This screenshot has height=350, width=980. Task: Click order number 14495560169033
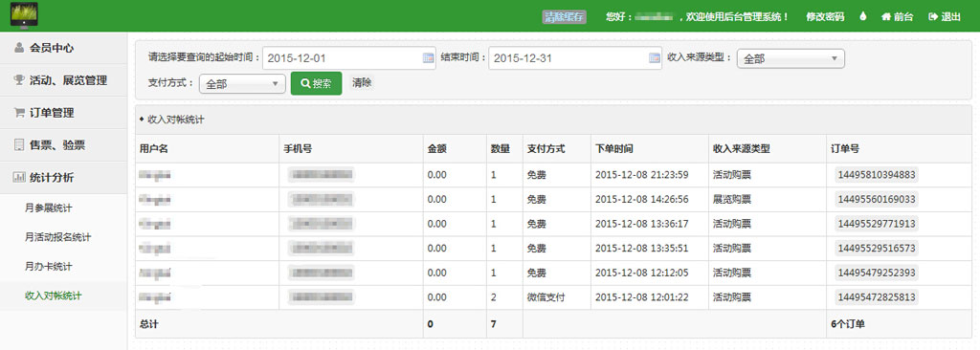877,199
